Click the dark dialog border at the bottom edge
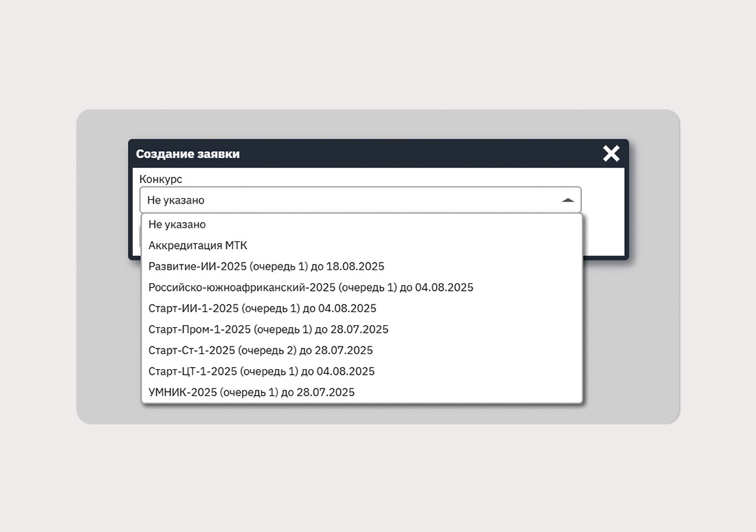This screenshot has height=532, width=756. (x=605, y=258)
